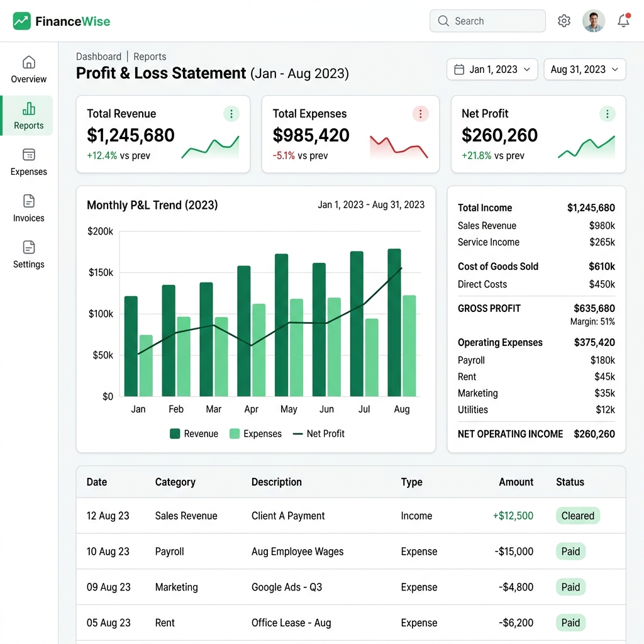Viewport: 644px width, 644px height.
Task: Sort by the Status column header
Action: [570, 482]
